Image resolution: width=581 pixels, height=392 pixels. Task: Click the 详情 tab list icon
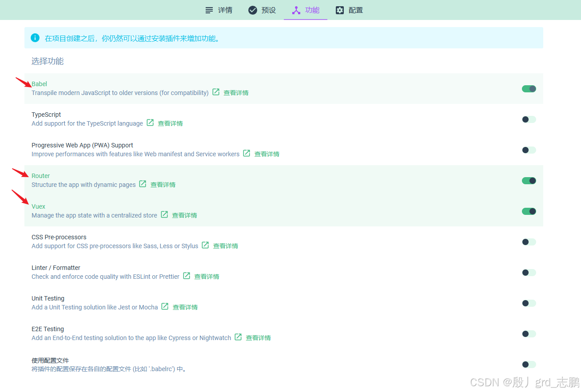[209, 10]
